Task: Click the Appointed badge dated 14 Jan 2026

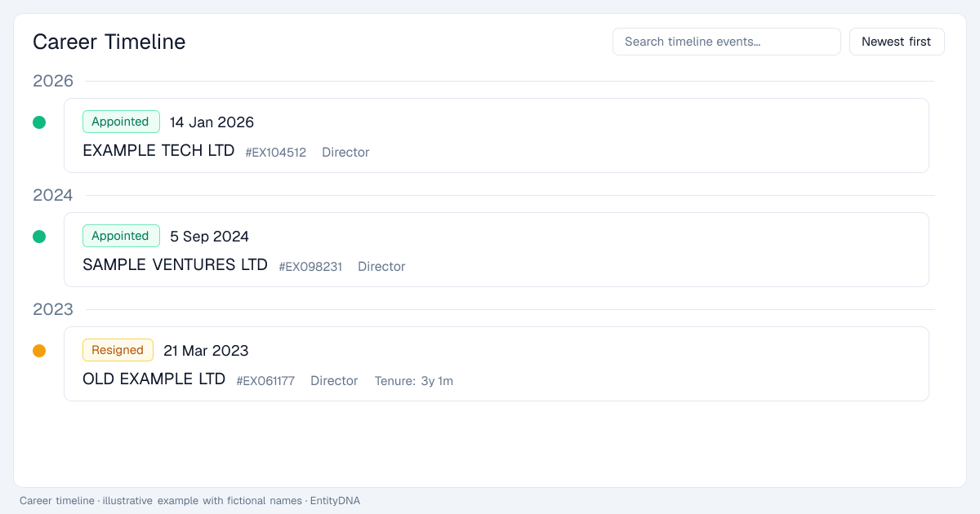Action: pos(121,122)
